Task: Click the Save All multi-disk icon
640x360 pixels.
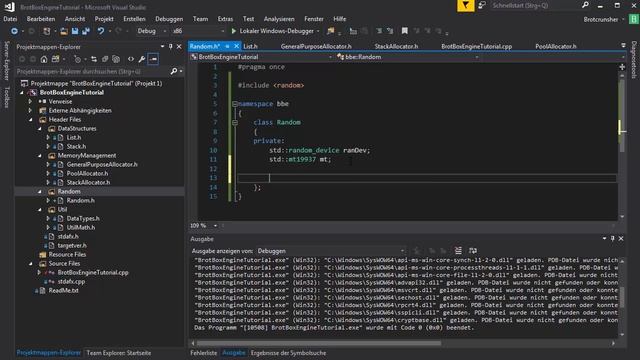Action: click(x=86, y=31)
